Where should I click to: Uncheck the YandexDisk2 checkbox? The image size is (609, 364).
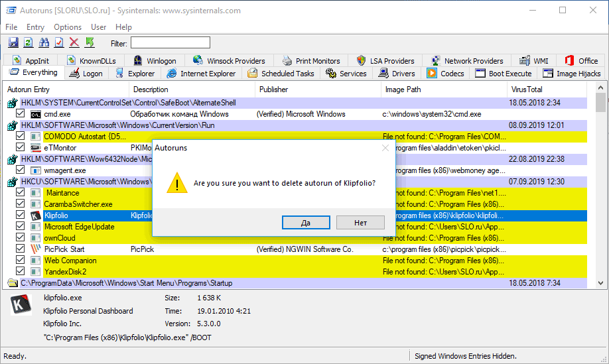coord(20,271)
